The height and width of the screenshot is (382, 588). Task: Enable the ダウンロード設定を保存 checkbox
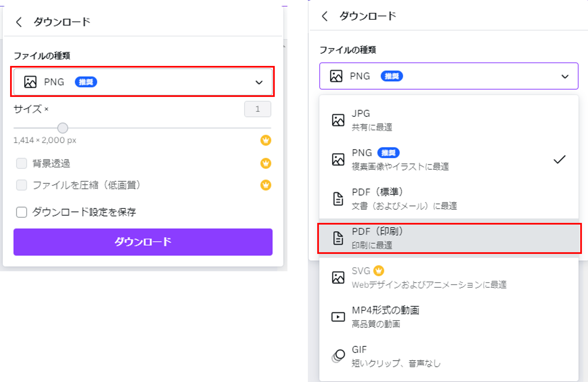tap(22, 212)
